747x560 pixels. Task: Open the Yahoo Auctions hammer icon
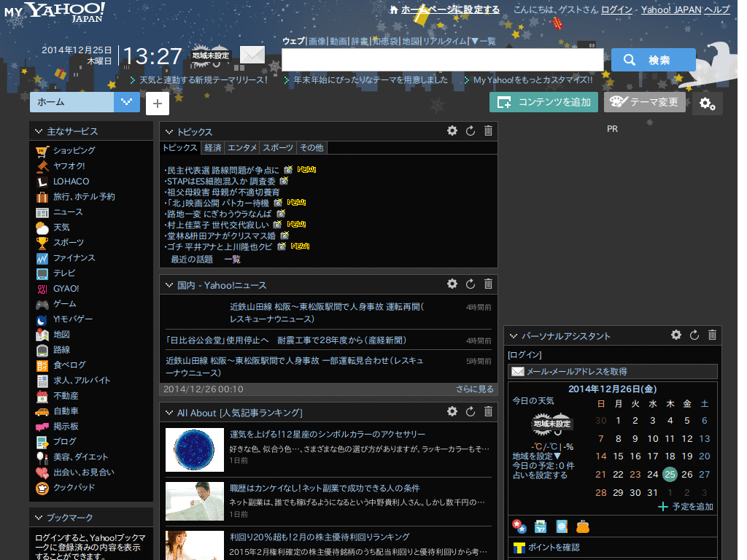pos(42,166)
